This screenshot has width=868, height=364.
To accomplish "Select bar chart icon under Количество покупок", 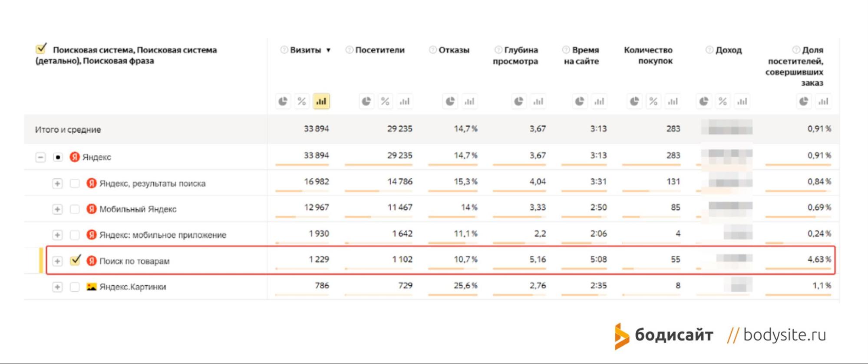I will (673, 102).
